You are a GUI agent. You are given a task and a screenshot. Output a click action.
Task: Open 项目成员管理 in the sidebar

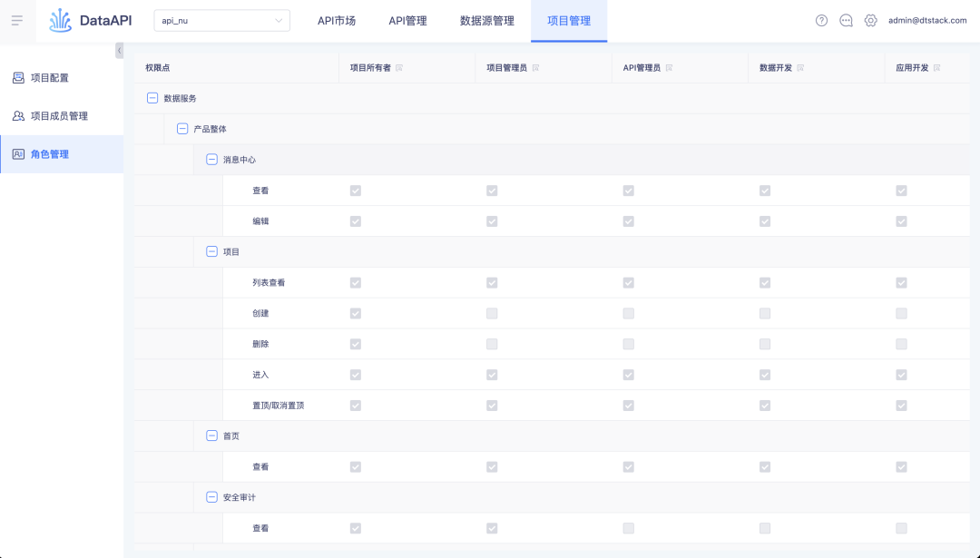(59, 116)
